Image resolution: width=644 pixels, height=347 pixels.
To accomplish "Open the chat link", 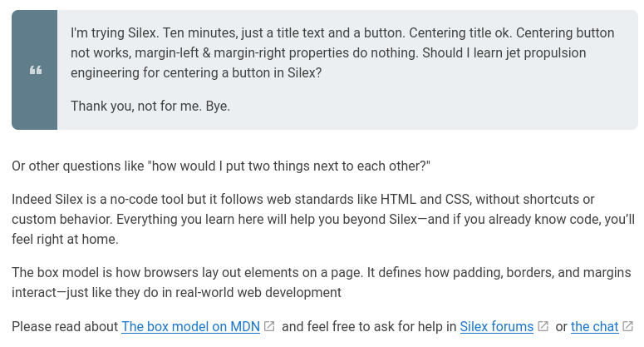I will coord(594,327).
